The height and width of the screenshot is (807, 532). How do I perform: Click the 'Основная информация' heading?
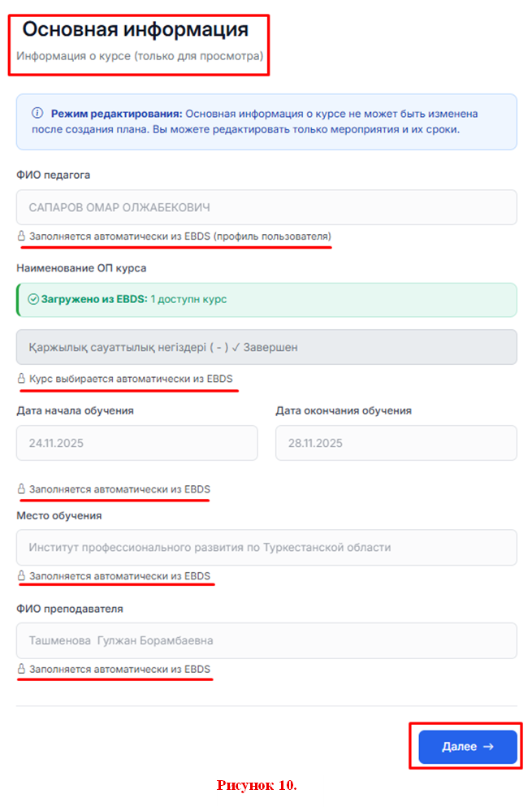tap(136, 30)
